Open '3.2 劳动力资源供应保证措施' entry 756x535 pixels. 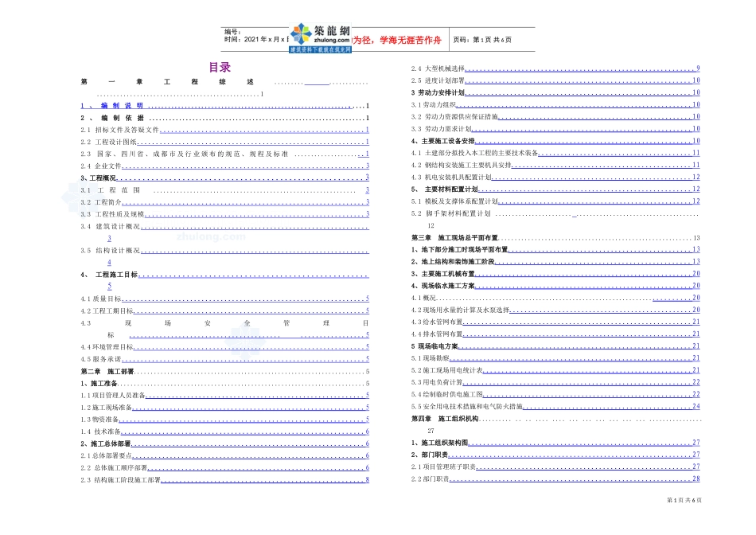point(555,117)
